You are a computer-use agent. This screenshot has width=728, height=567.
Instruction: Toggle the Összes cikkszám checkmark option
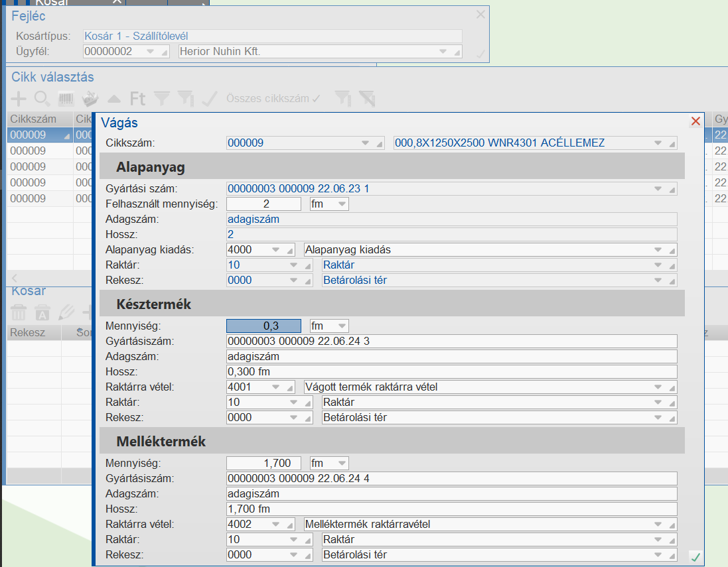273,99
